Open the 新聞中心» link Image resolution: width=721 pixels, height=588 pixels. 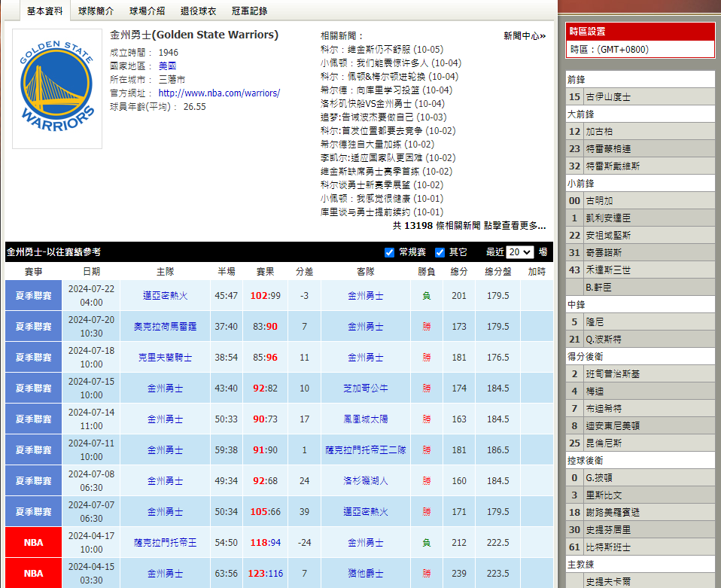(x=525, y=36)
